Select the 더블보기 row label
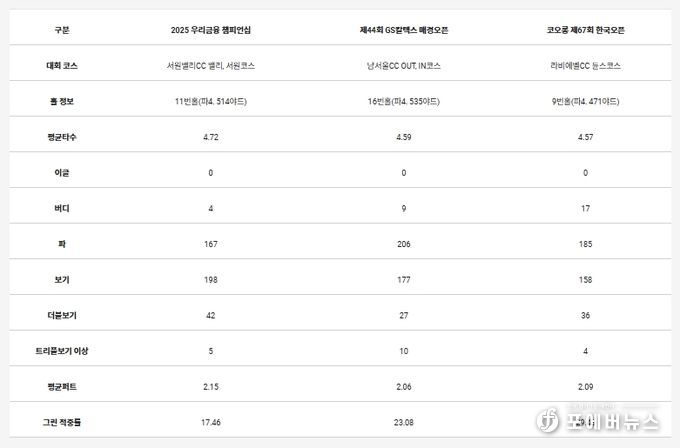This screenshot has height=448, width=680. pos(63,315)
